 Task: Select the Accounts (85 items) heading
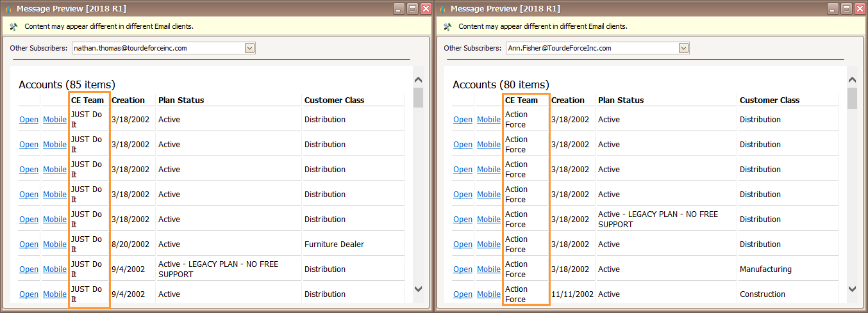[67, 84]
